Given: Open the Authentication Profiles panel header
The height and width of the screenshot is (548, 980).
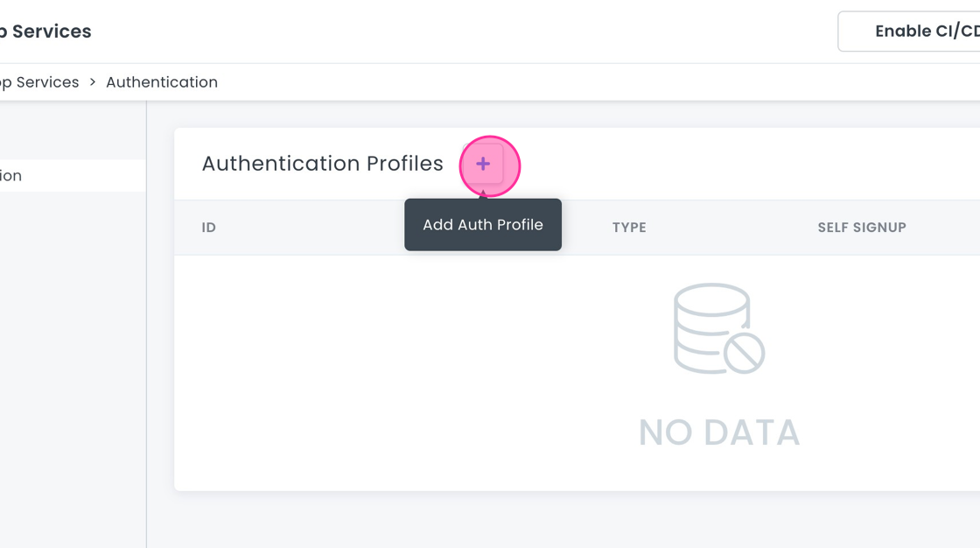Looking at the screenshot, I should point(322,164).
